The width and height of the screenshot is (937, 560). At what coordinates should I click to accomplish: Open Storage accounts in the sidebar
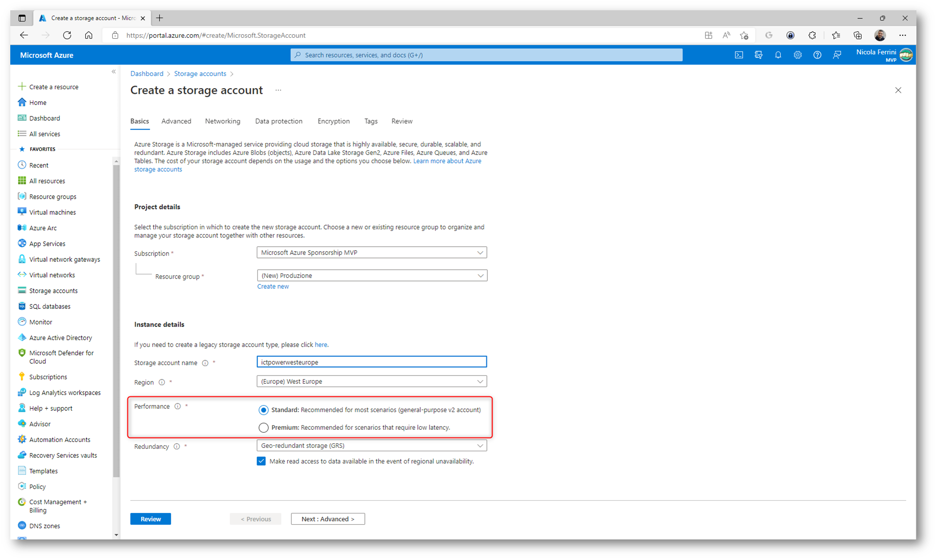pyautogui.click(x=53, y=291)
